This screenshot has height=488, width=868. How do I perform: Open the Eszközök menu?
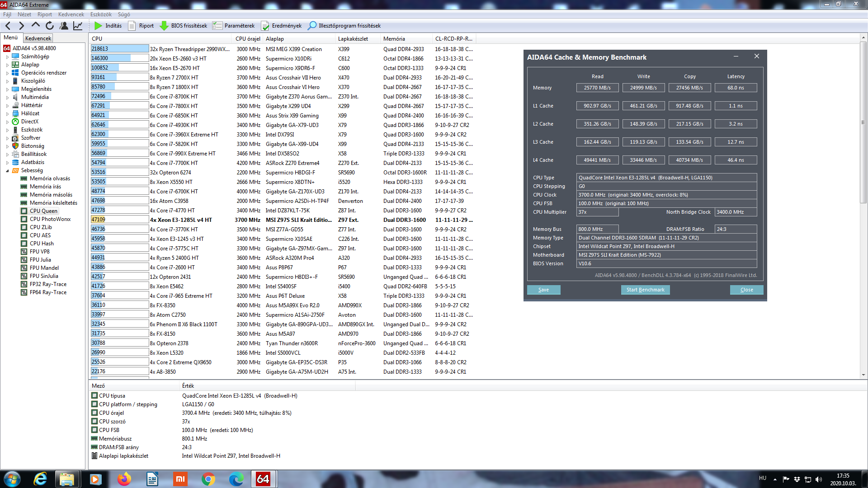tap(101, 14)
